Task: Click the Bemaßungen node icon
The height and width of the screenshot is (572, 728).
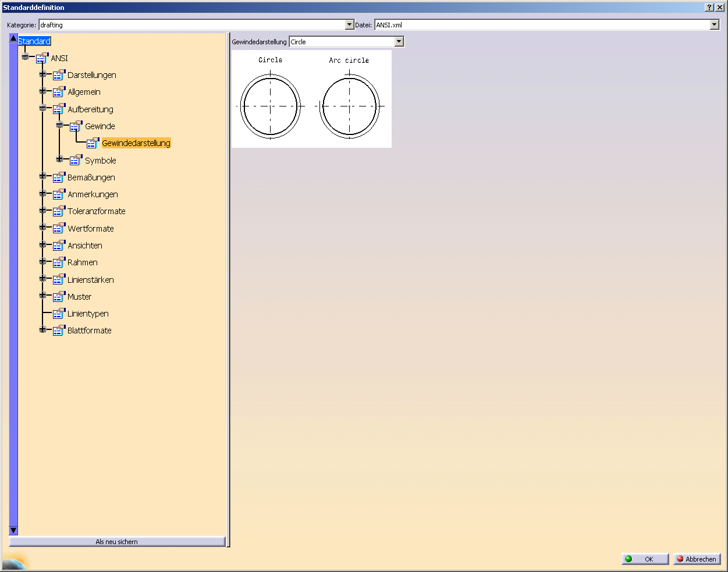Action: (x=59, y=177)
